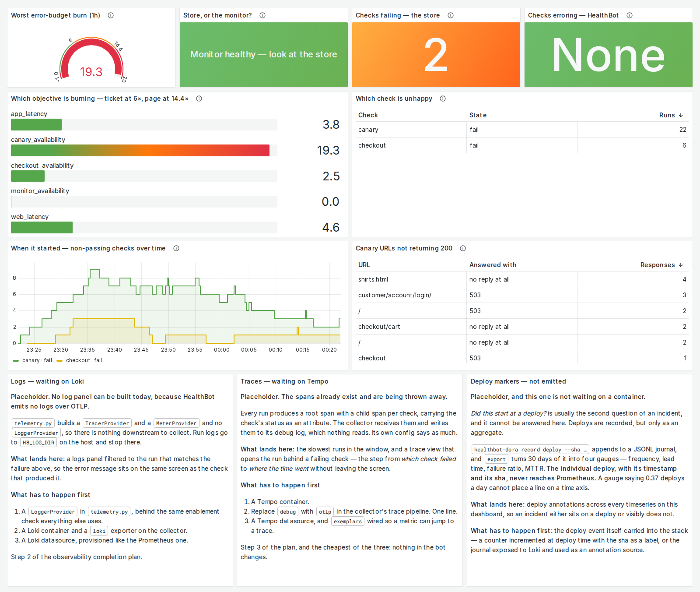Click the Logs — waiting on Loki heading
Viewport: 700px width, 592px height.
[47, 381]
